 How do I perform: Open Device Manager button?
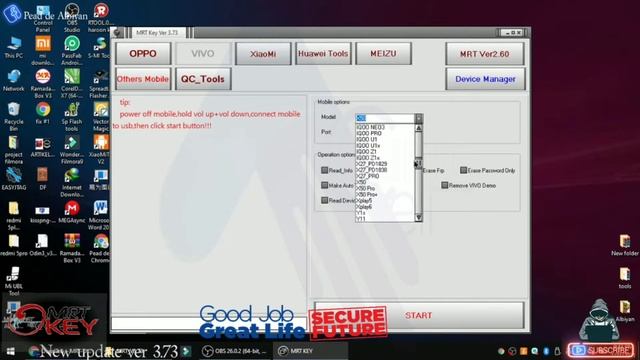(x=485, y=79)
